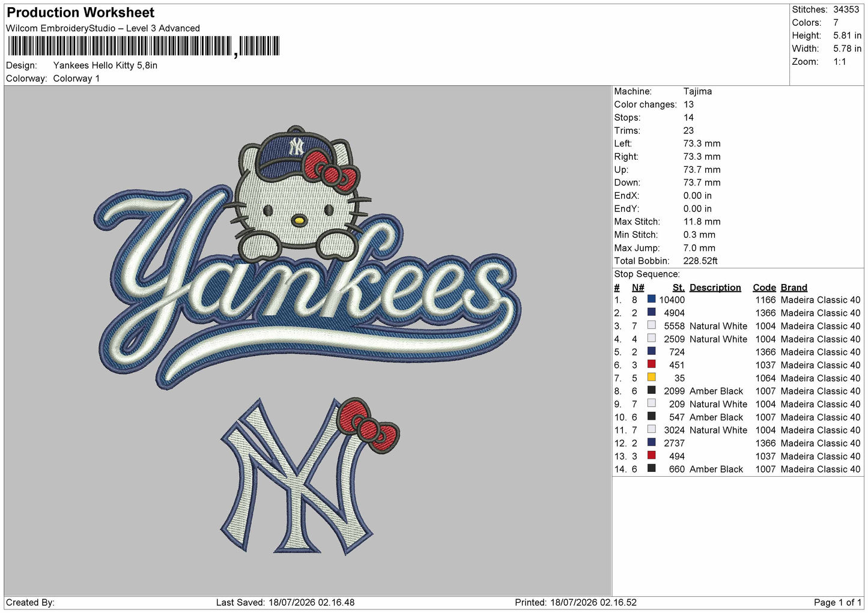Click the 'St.' column header
Image resolution: width=868 pixels, height=613 pixels.
pyautogui.click(x=678, y=288)
